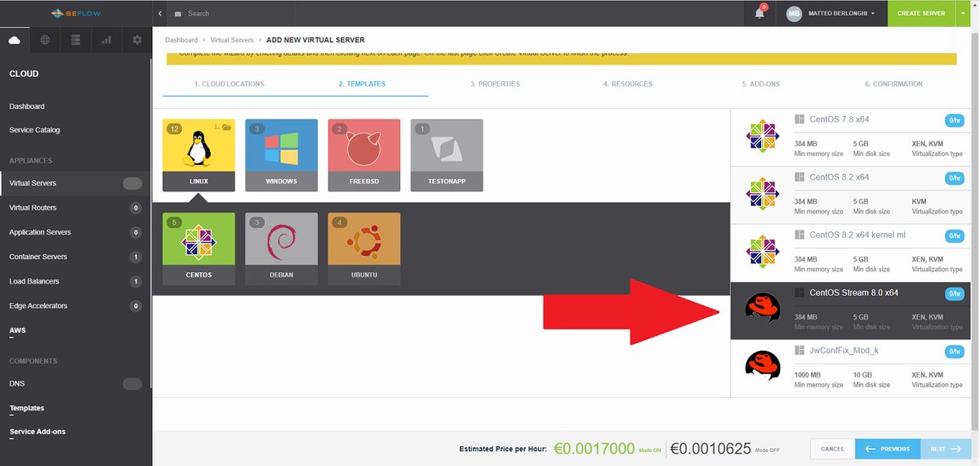Select CentOS Stream 8.0 x64 template

pos(849,311)
